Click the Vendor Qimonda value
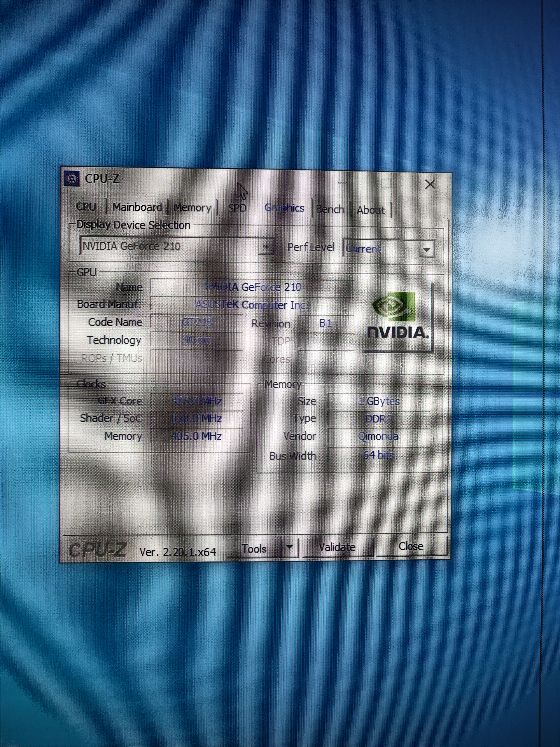 379,437
